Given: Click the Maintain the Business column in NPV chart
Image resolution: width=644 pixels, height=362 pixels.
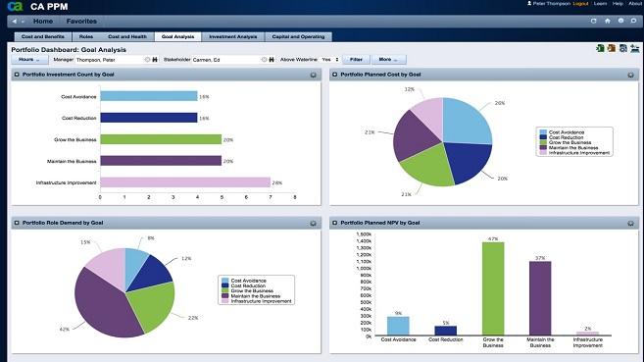Looking at the screenshot, I should point(540,298).
